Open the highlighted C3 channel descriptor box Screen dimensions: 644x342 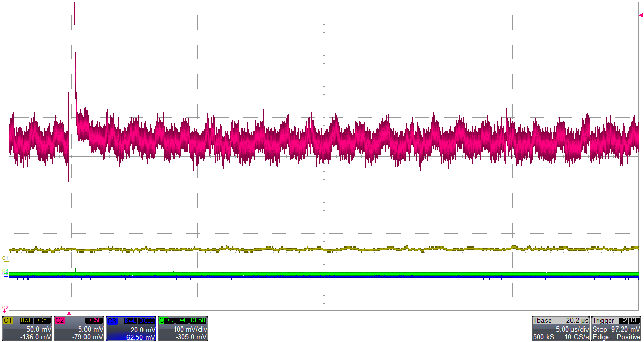[x=131, y=329]
